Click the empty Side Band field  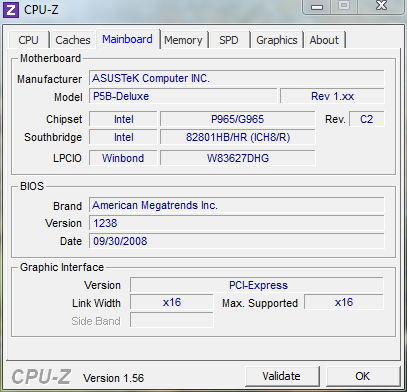(172, 320)
